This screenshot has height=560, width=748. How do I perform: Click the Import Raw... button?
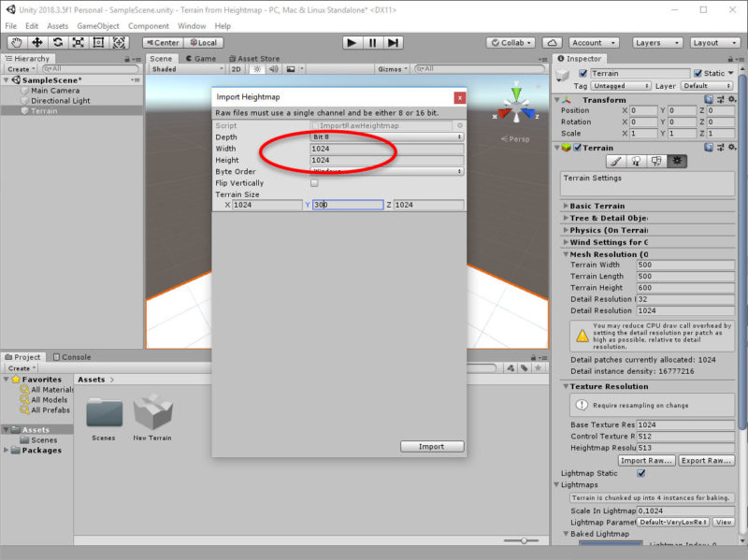[647, 460]
